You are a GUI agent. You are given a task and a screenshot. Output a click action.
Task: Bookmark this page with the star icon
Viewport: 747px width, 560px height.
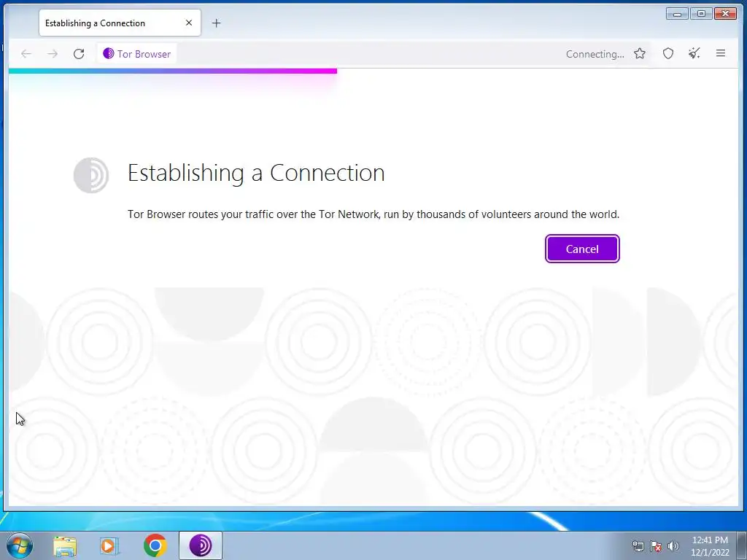click(x=639, y=53)
